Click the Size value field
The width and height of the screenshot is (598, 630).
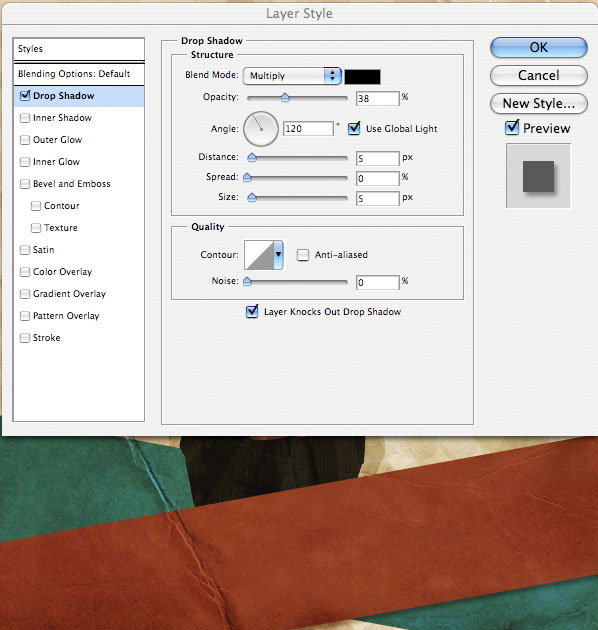point(377,198)
